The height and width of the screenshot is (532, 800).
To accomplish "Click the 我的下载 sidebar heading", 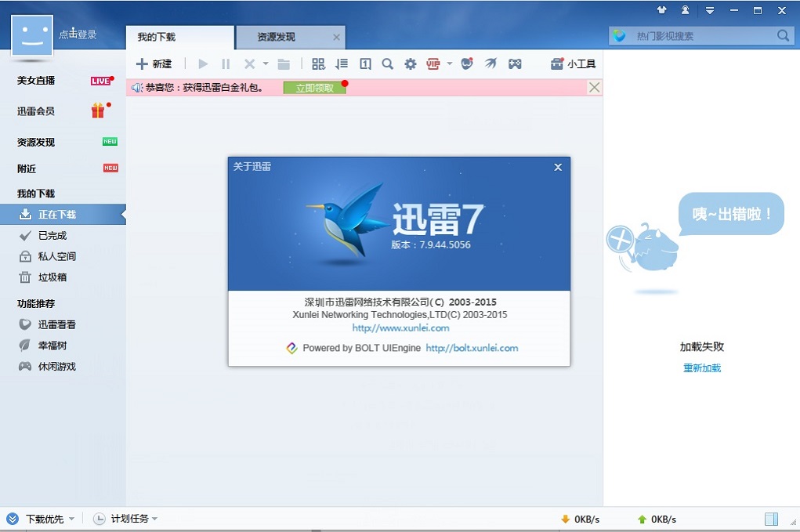I will point(36,194).
